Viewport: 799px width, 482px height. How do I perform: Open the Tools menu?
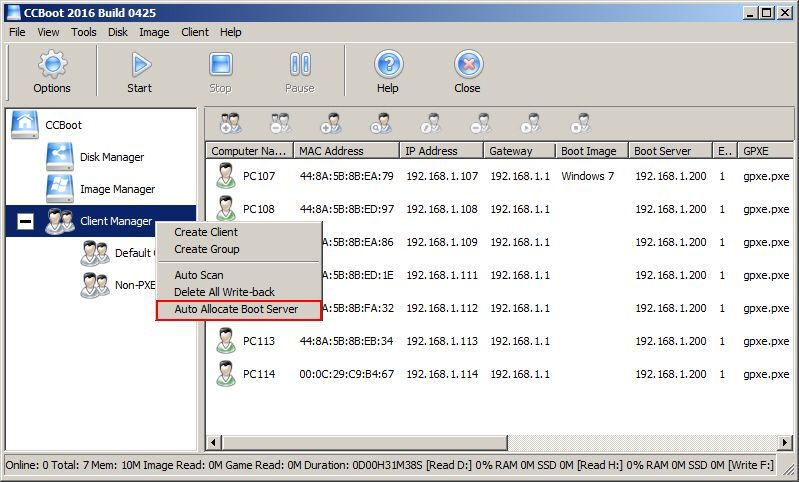84,32
